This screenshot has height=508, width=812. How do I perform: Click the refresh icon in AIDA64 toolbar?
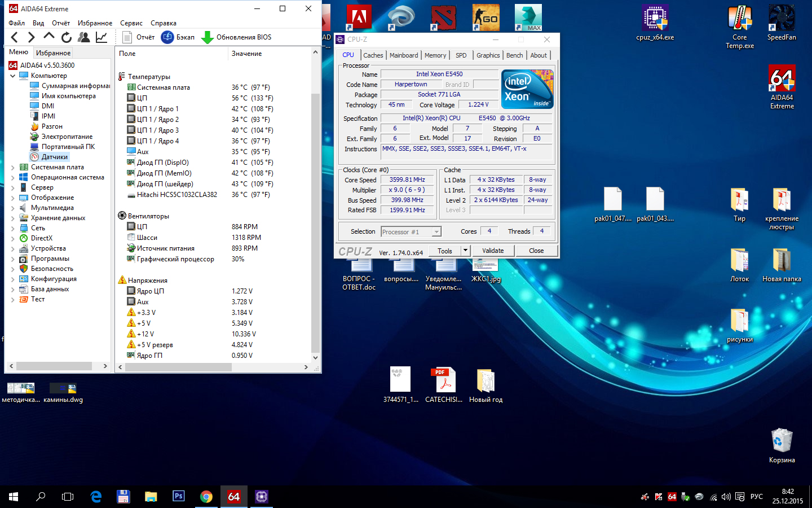click(67, 37)
